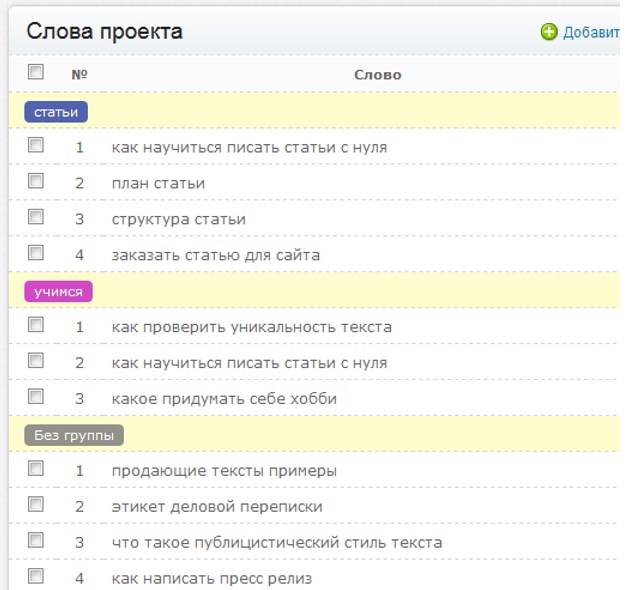Select checkbox for продающие тексты примеры
Screen dimensions: 631x590
click(36, 469)
